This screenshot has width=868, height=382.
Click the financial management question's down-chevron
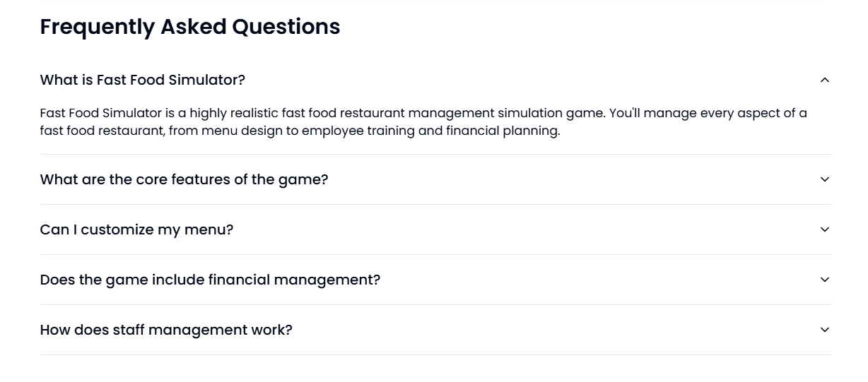[824, 280]
